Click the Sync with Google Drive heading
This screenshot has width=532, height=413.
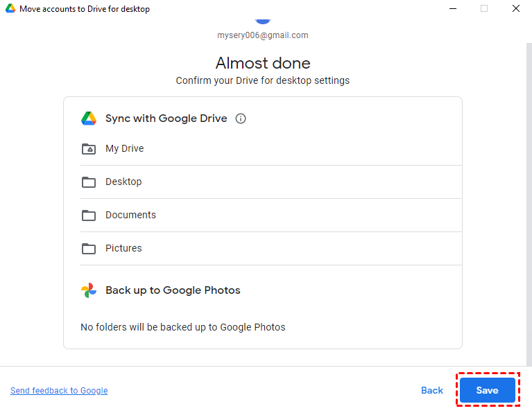point(166,118)
